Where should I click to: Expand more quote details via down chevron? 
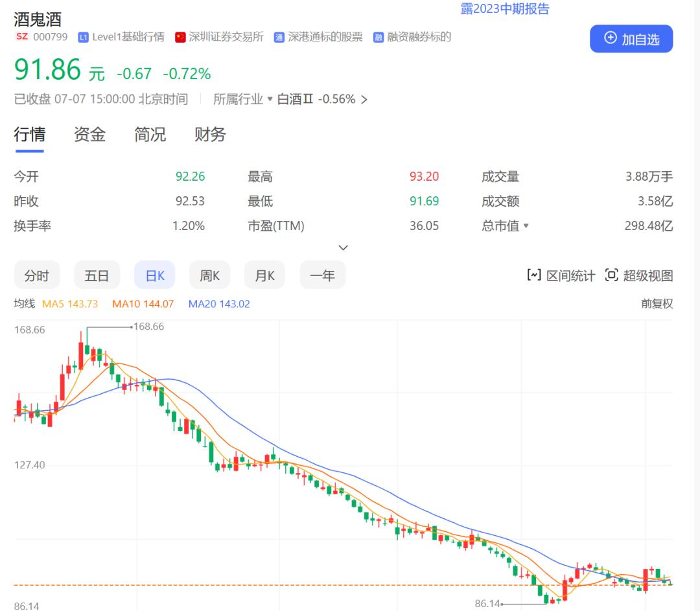(344, 248)
